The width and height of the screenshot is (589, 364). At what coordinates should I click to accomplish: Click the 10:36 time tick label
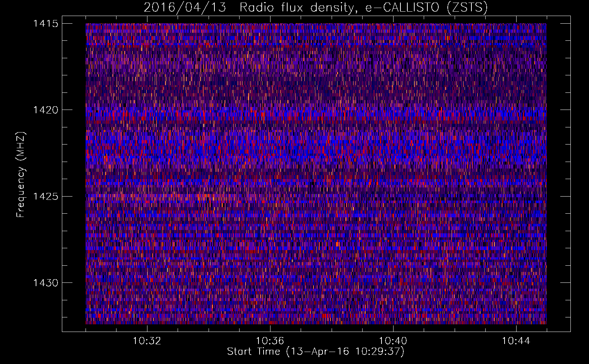[x=270, y=341]
